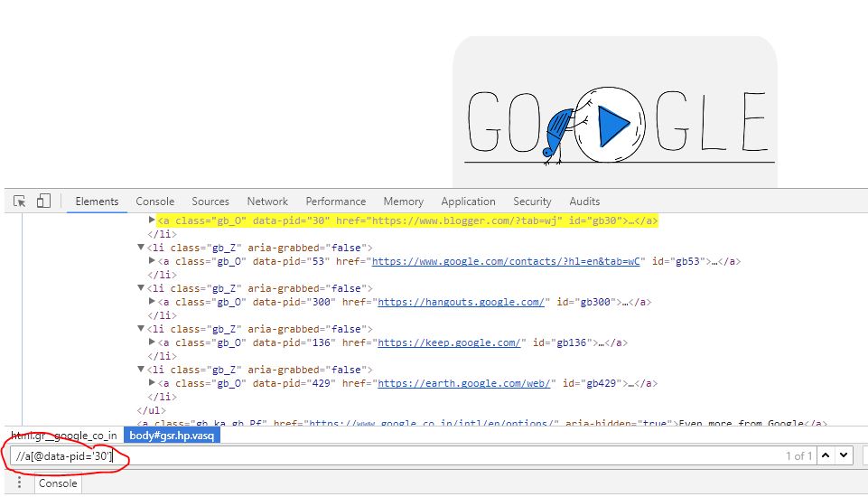Viewport: 868px width, 497px height.
Task: Follow the earth.google.com/web href link
Action: click(x=464, y=383)
